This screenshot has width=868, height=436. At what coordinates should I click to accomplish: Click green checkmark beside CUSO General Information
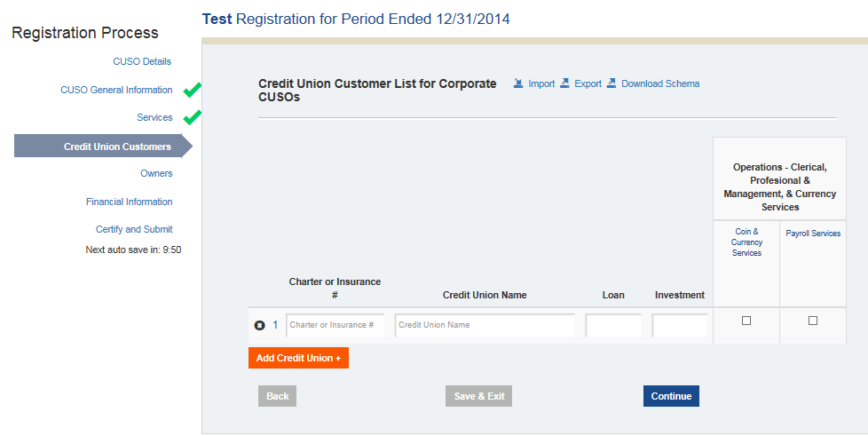tap(192, 90)
